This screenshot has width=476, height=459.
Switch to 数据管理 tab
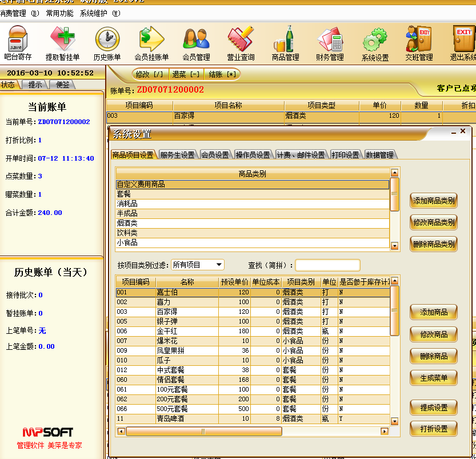(x=380, y=155)
